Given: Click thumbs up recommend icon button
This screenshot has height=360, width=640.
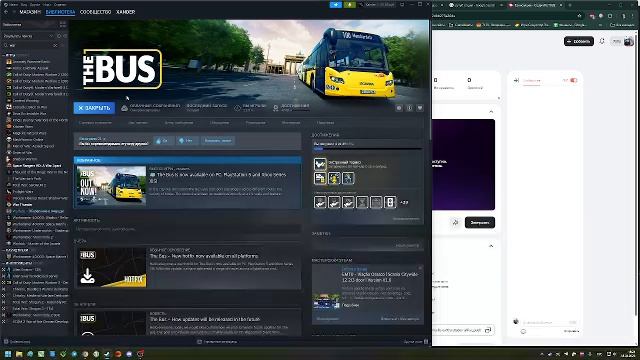Looking at the screenshot, I should coord(163,140).
